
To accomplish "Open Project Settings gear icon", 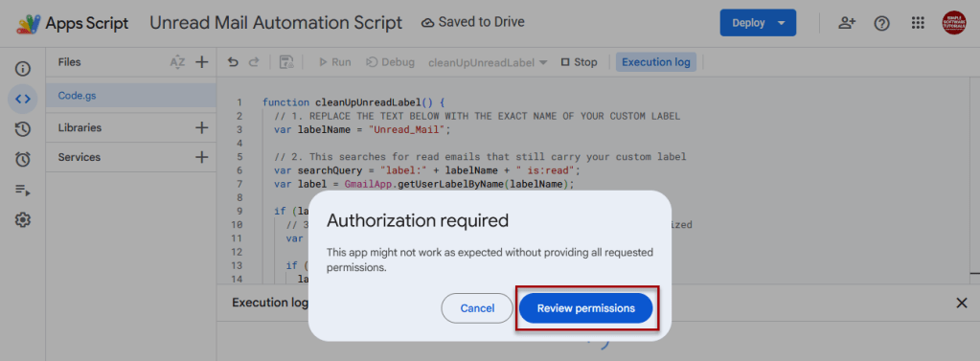I will pos(23,220).
